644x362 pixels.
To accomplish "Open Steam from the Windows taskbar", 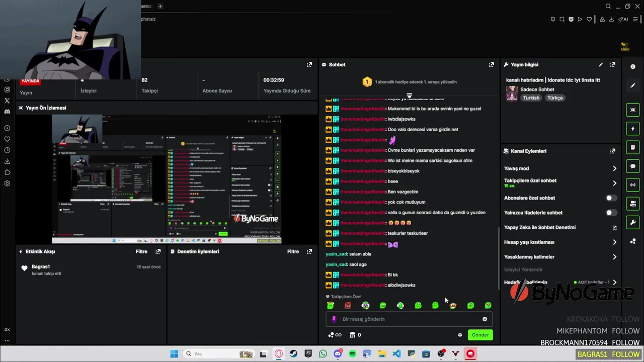I will pyautogui.click(x=293, y=354).
